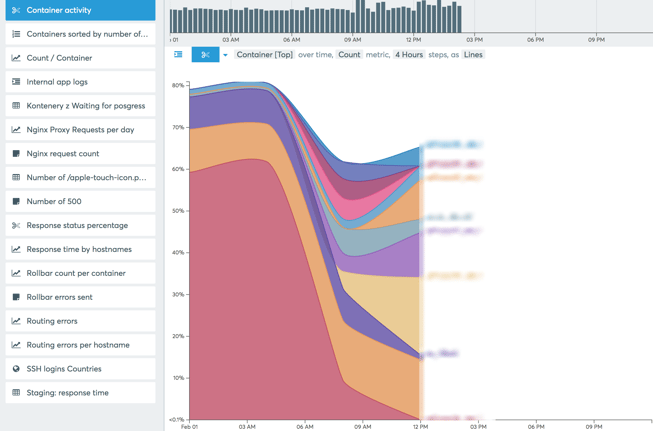Click the Routing errors line-chart icon
Image resolution: width=653 pixels, height=431 pixels.
(16, 321)
